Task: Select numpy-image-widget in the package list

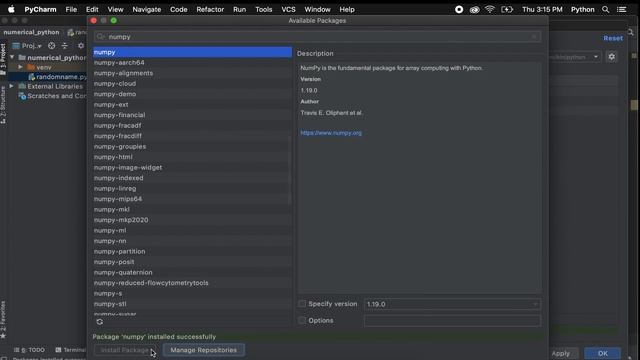Action: (x=192, y=167)
